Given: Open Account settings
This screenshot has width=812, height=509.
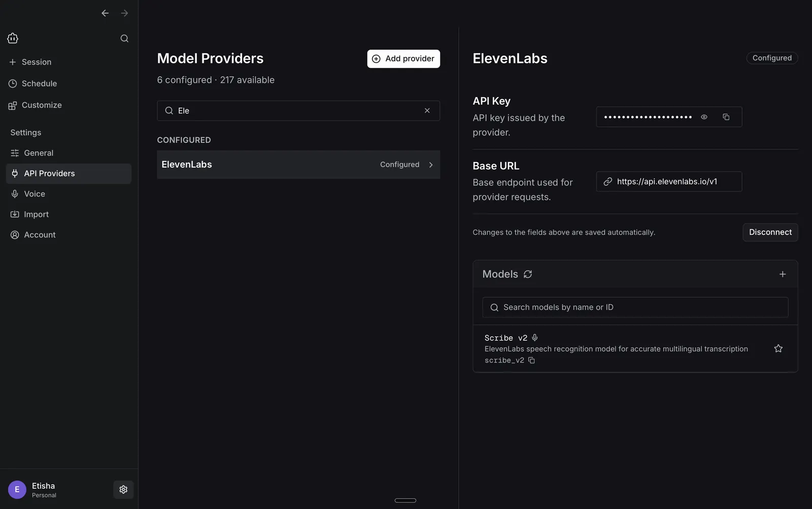Looking at the screenshot, I should click(69, 235).
